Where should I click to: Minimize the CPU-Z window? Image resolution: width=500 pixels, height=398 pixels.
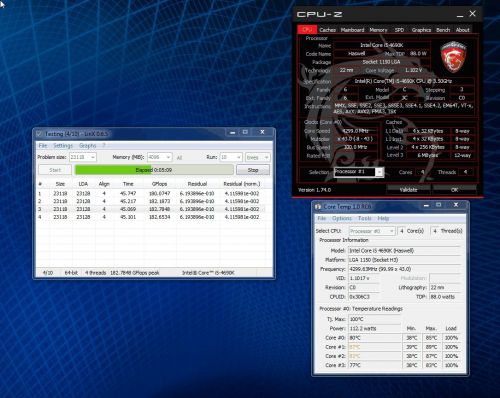tap(460, 14)
